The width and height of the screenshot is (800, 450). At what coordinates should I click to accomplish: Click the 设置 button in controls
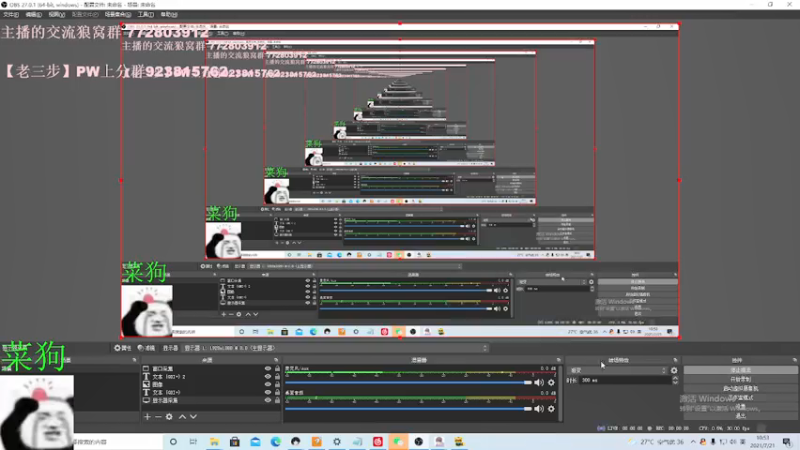tap(740, 407)
